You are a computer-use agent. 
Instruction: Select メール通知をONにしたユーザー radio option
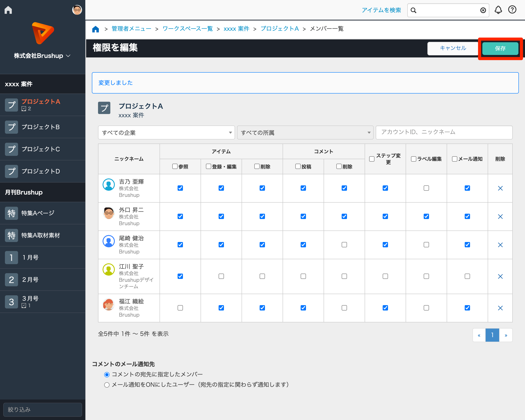pyautogui.click(x=107, y=385)
